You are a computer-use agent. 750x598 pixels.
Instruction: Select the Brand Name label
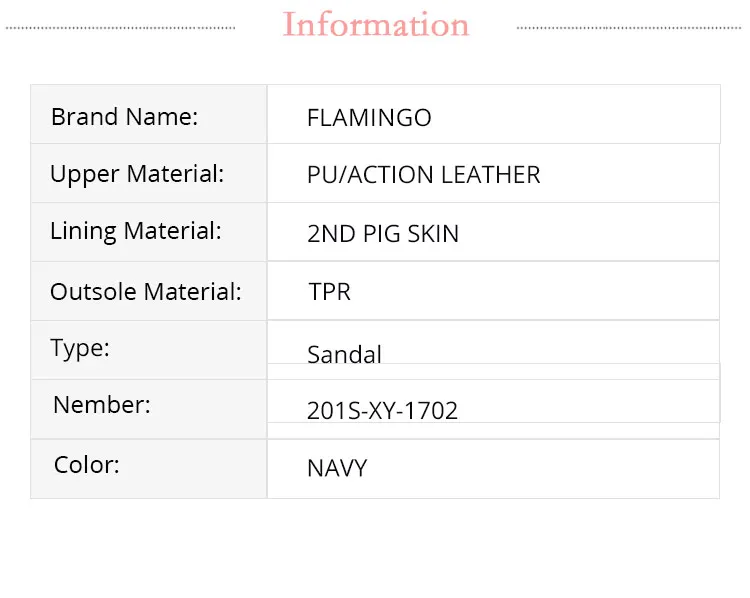[x=125, y=117]
